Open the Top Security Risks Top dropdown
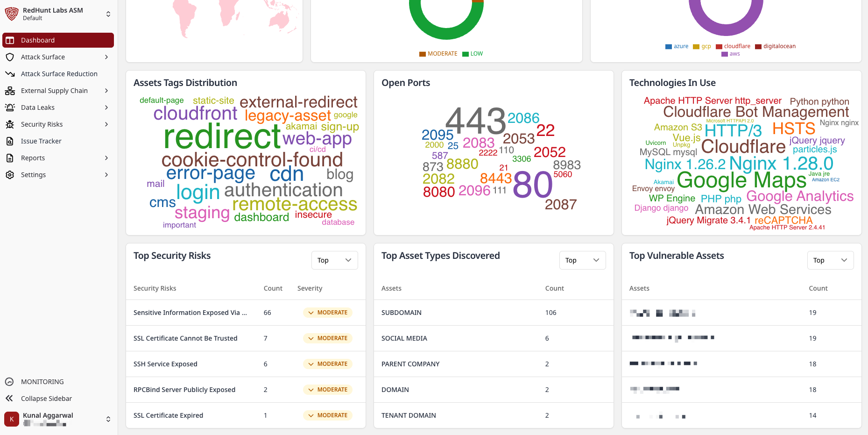This screenshot has width=868, height=435. pyautogui.click(x=334, y=260)
